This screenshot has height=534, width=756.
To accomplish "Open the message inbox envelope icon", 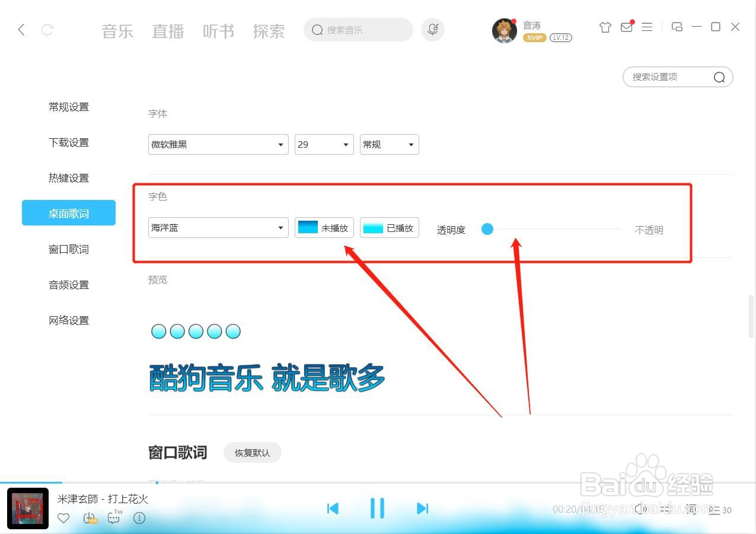I will 626,27.
